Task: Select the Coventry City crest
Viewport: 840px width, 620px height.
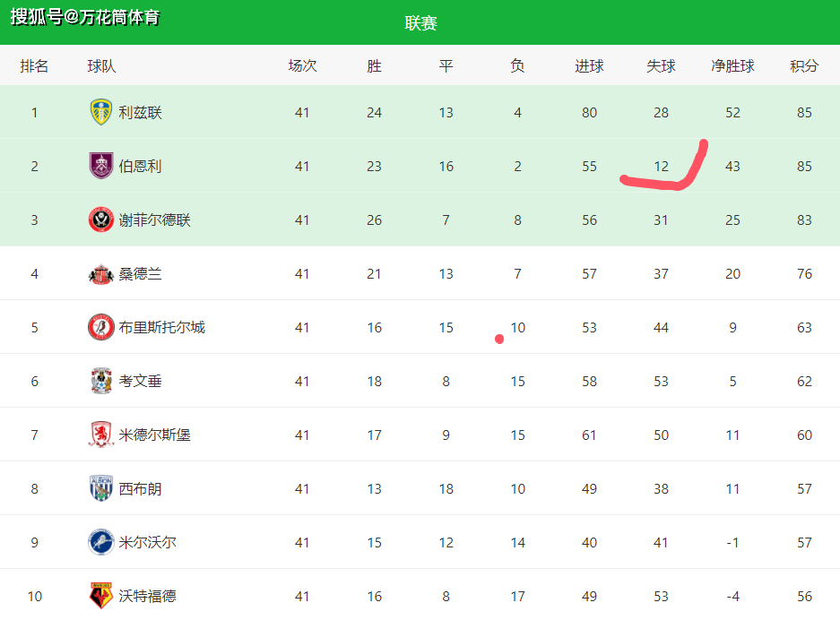Action: [x=100, y=381]
